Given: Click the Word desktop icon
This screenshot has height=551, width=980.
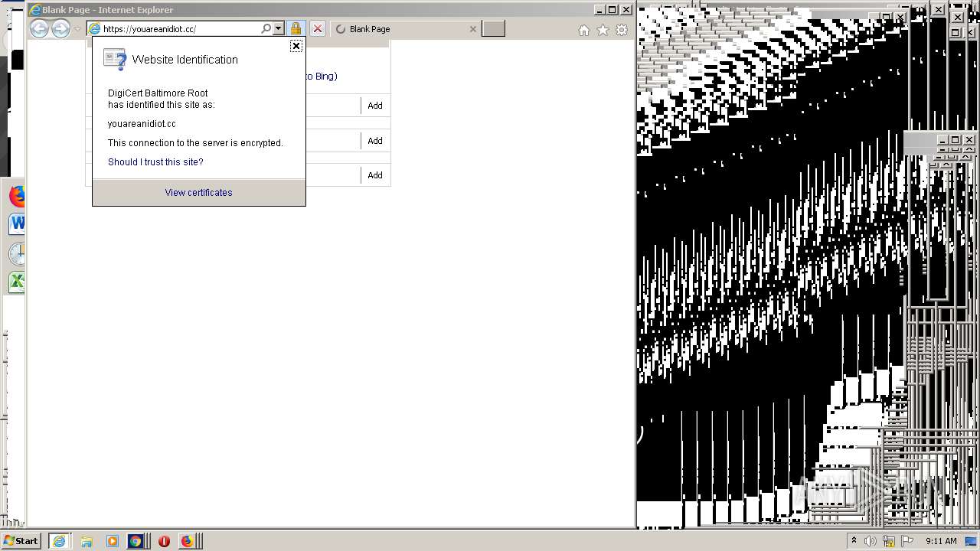Looking at the screenshot, I should pos(17,224).
